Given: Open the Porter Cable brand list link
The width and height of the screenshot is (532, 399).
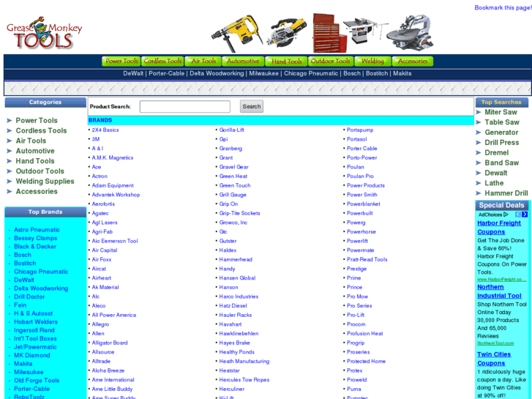Looking at the screenshot, I should [361, 149].
